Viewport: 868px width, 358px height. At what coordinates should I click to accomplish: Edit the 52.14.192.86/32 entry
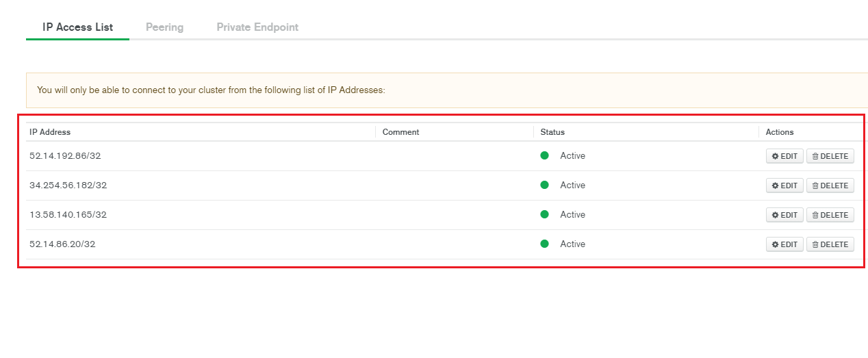click(x=784, y=156)
